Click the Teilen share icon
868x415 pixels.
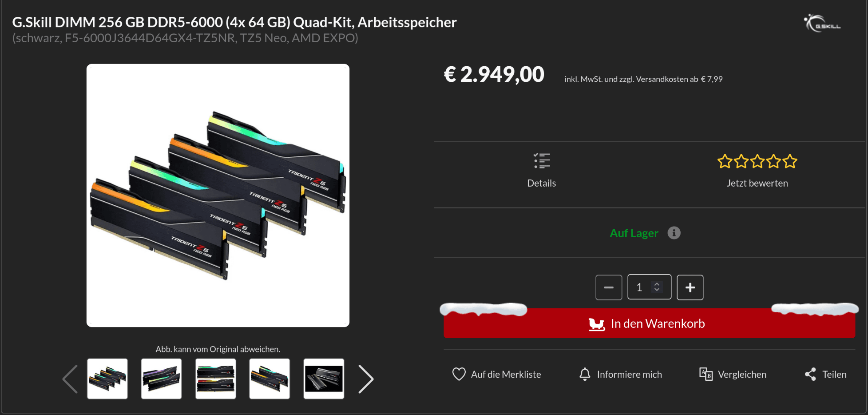point(810,374)
